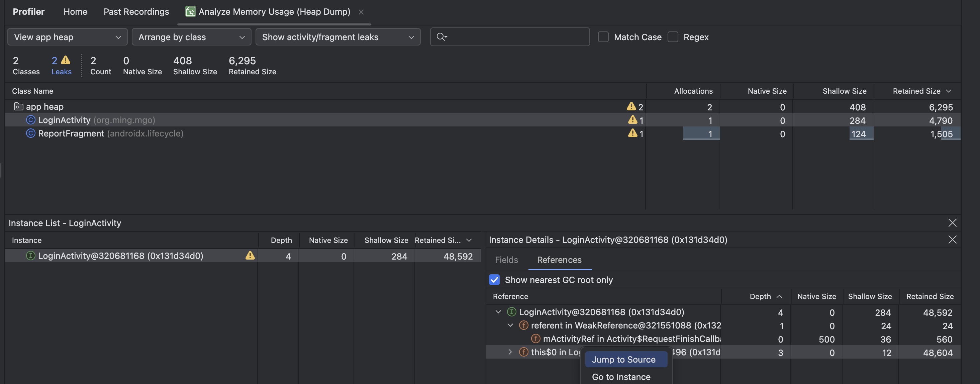
Task: Click the ReportFragment class icon
Action: 30,133
